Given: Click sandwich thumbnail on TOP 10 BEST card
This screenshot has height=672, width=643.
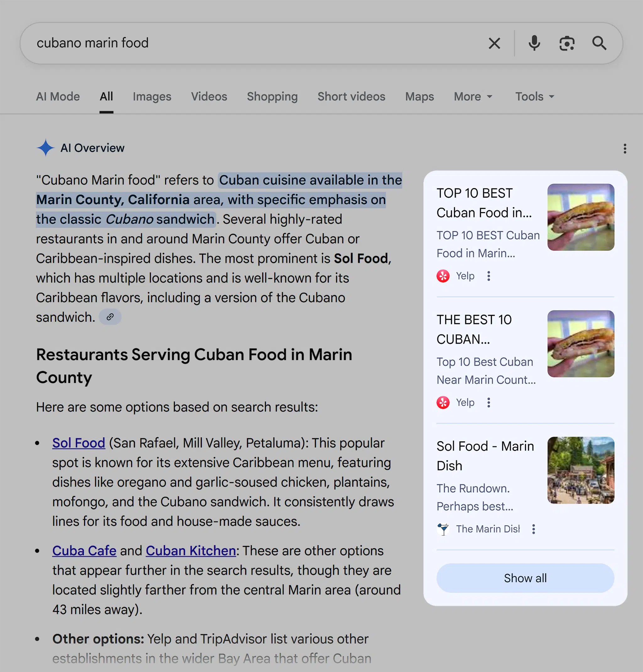Looking at the screenshot, I should (581, 217).
